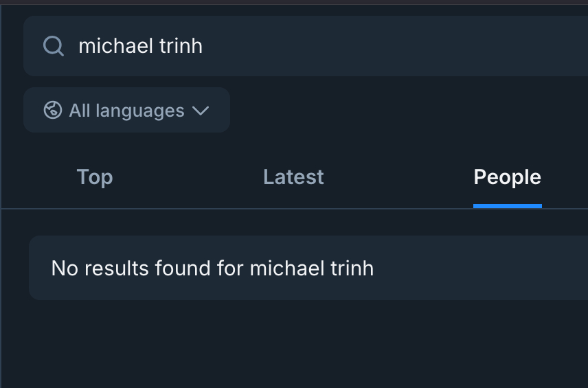Focus the search field containing michael trinh

309,46
